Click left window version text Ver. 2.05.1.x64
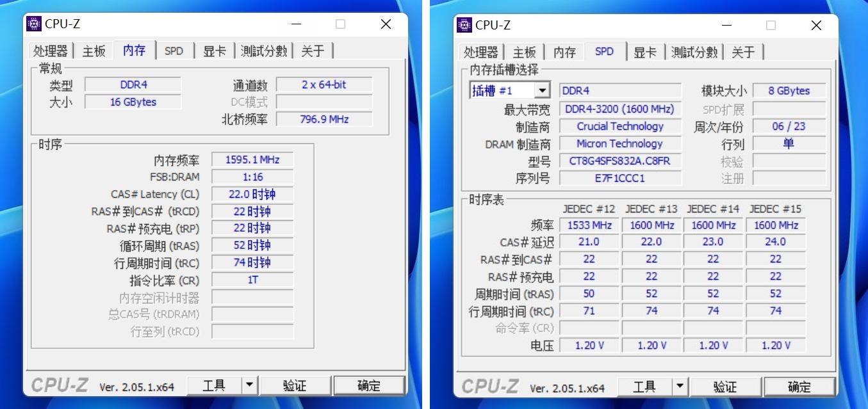Screen dimensions: 868x409 137,387
